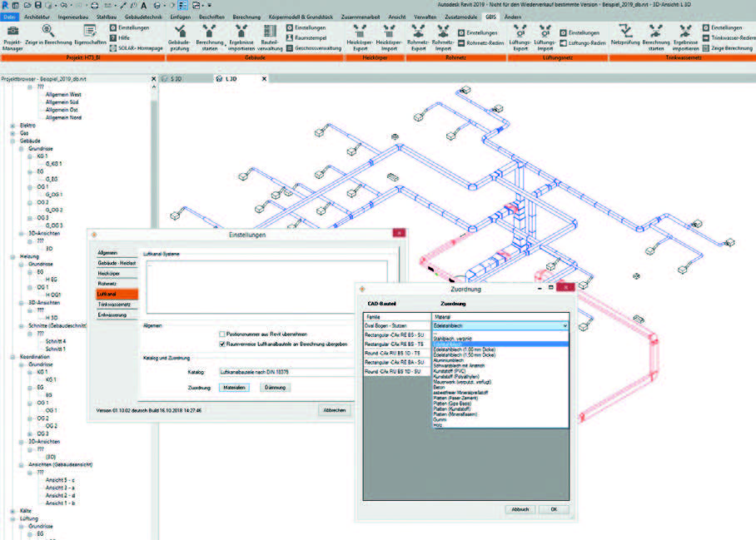Click the Raumstempel tool

pyautogui.click(x=306, y=38)
